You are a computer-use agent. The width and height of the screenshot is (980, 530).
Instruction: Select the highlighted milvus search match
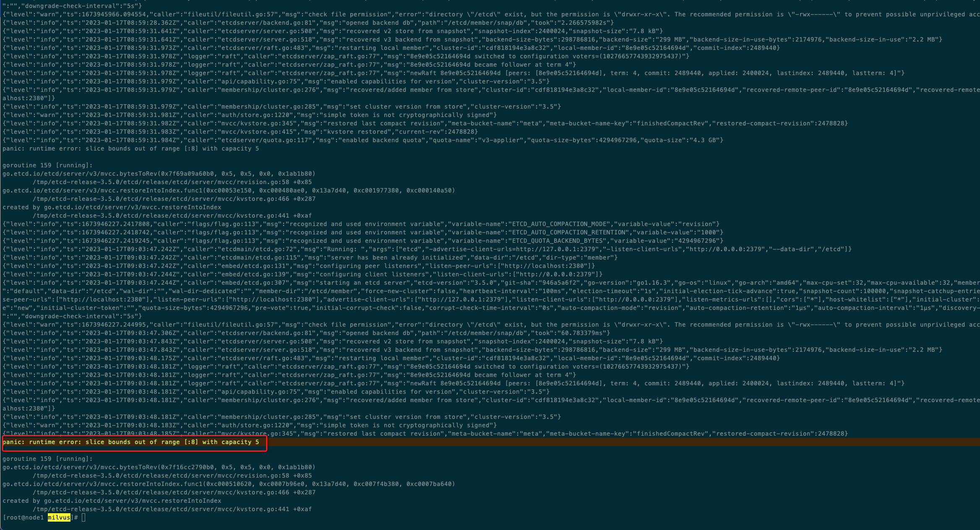(x=59, y=517)
